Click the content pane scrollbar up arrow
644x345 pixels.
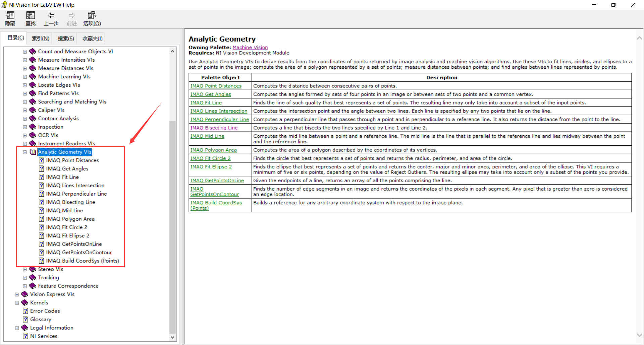(x=639, y=38)
